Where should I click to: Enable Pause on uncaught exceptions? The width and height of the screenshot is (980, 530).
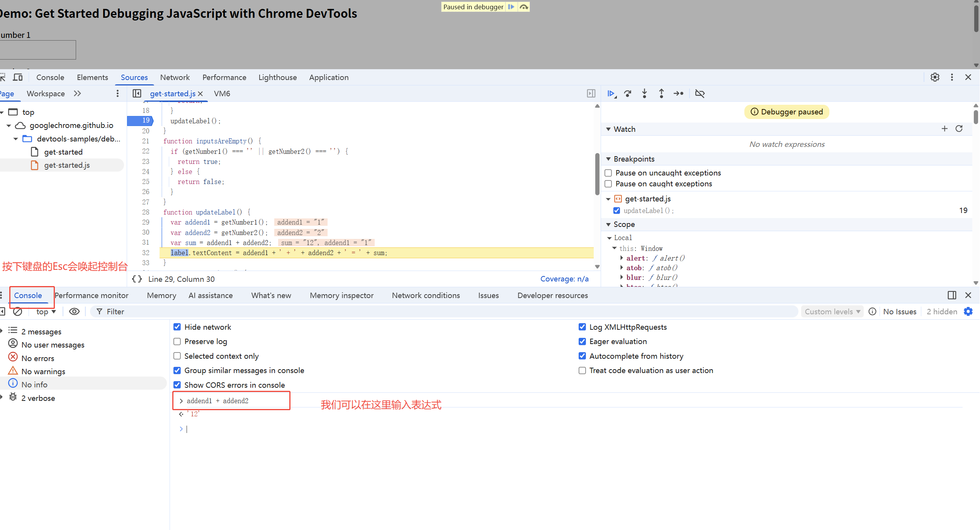(608, 173)
